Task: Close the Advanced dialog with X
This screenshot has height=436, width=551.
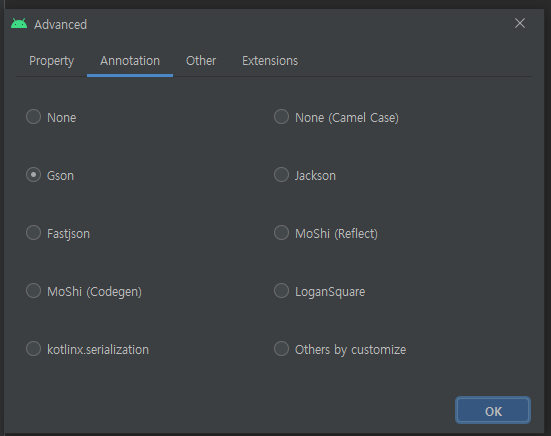Action: pos(520,24)
